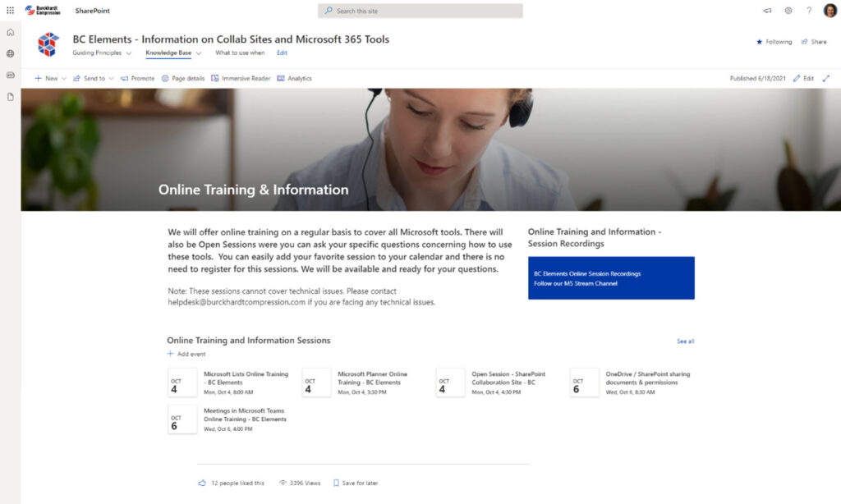
Task: Click the Analytics toolbar icon
Action: (294, 79)
